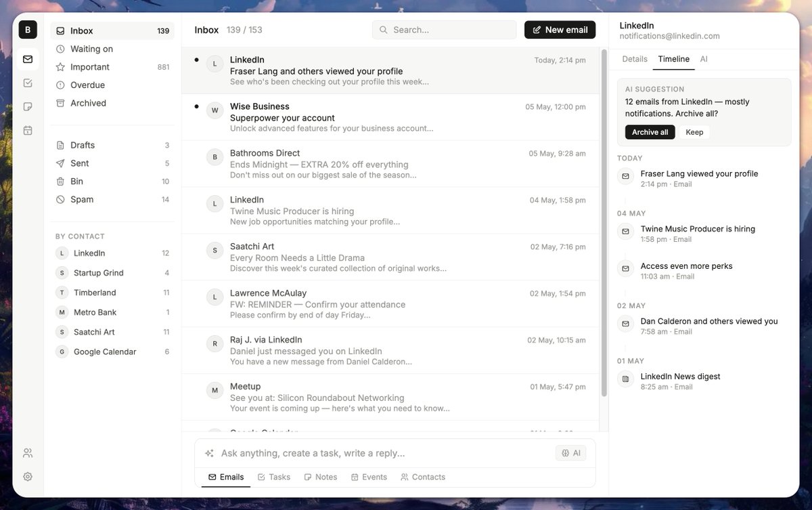Click notifications@linkedin.com sender address
The image size is (812, 510).
[670, 36]
